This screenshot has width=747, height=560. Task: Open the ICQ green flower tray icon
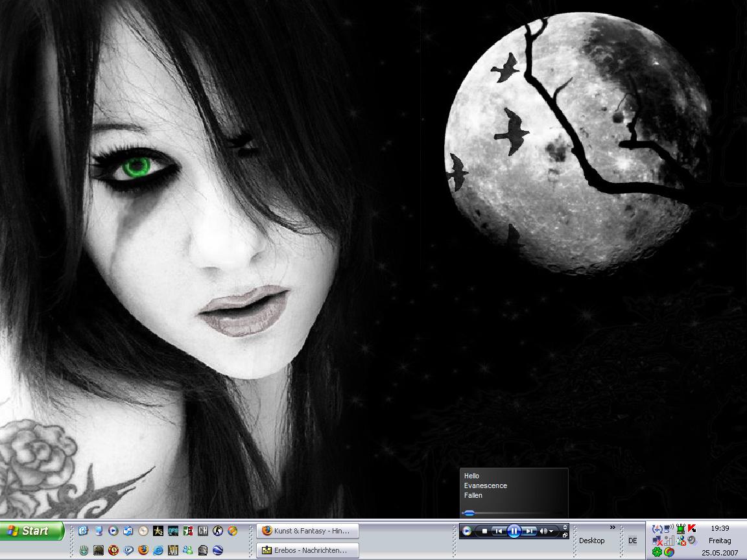657,552
